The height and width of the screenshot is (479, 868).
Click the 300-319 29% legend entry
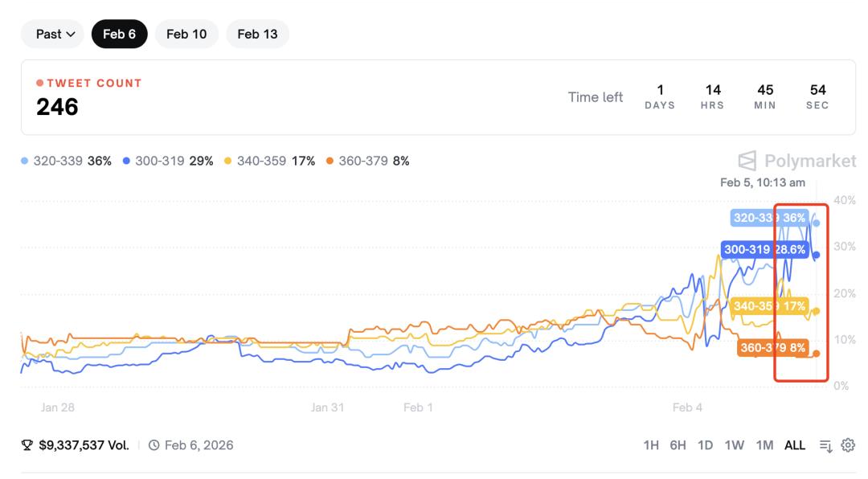click(x=168, y=162)
